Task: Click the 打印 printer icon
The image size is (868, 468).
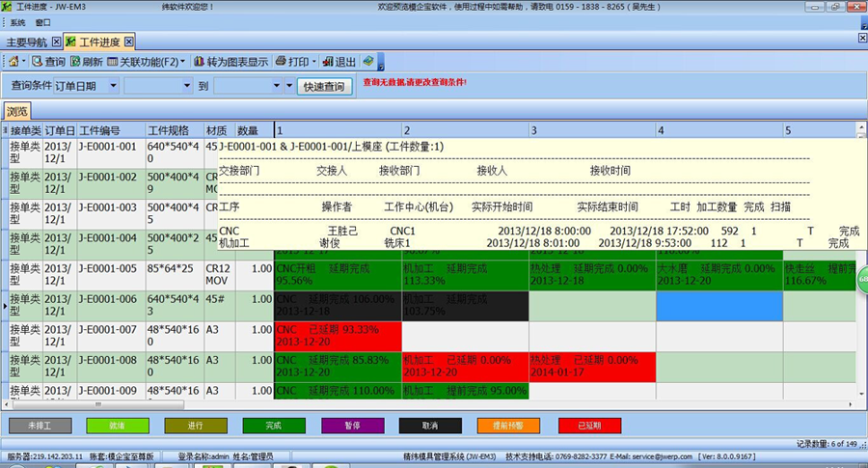Action: (282, 61)
